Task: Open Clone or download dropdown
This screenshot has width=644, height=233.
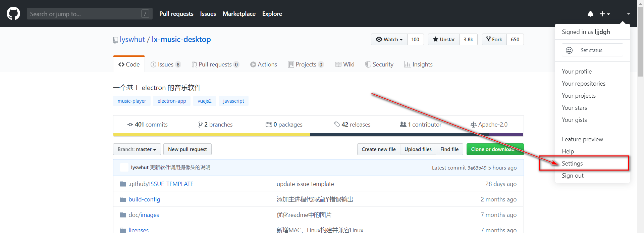Action: tap(495, 149)
